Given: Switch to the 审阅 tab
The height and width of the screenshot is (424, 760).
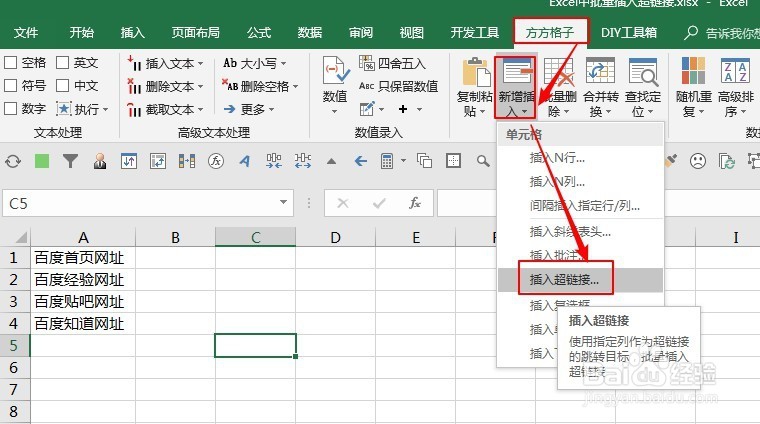Looking at the screenshot, I should tap(361, 32).
